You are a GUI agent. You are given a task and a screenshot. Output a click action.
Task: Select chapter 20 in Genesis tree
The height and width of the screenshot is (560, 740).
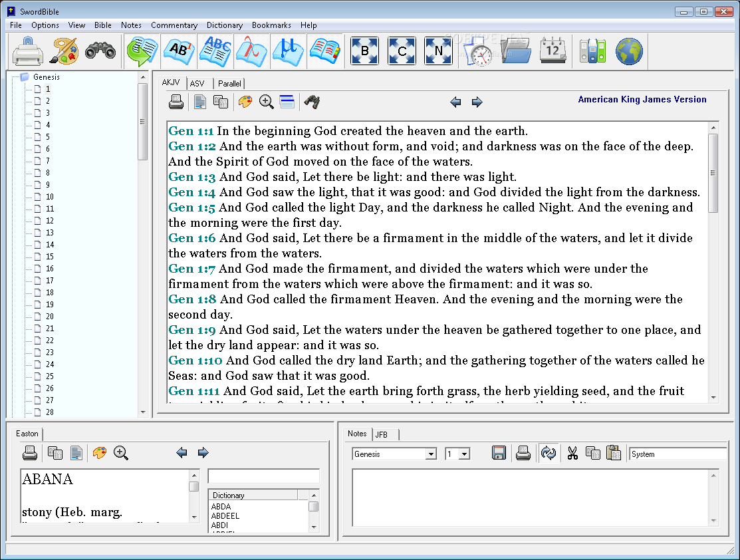[50, 317]
